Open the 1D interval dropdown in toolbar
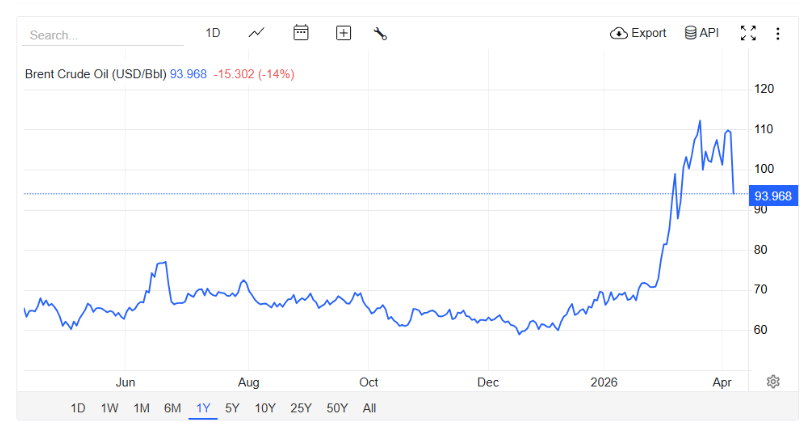Image resolution: width=811 pixels, height=435 pixels. point(213,33)
